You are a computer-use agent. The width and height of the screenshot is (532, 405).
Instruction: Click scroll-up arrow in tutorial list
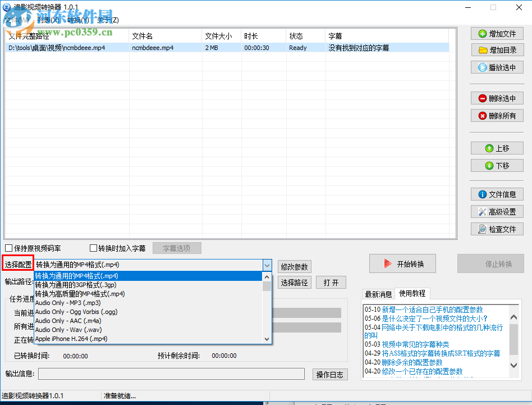pos(513,317)
